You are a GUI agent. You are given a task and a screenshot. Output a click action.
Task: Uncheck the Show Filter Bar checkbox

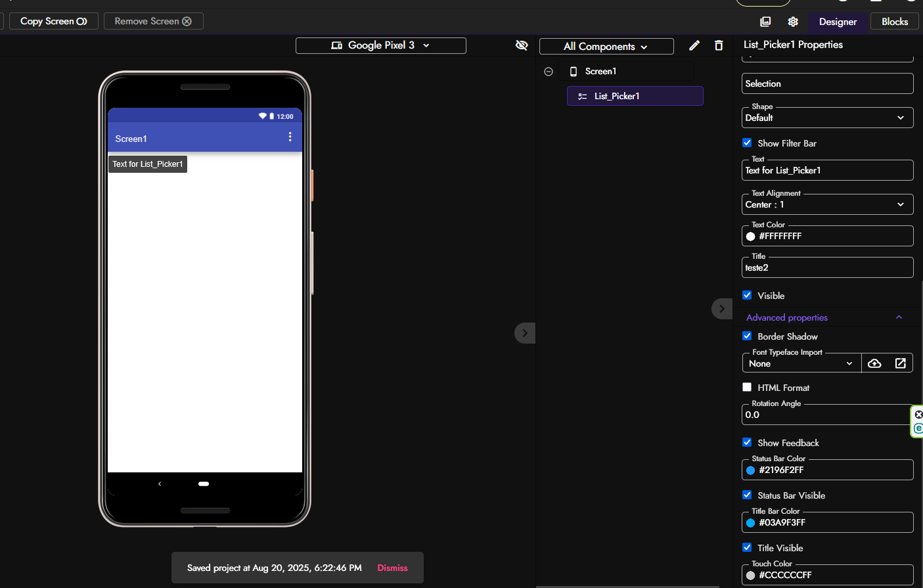[747, 143]
